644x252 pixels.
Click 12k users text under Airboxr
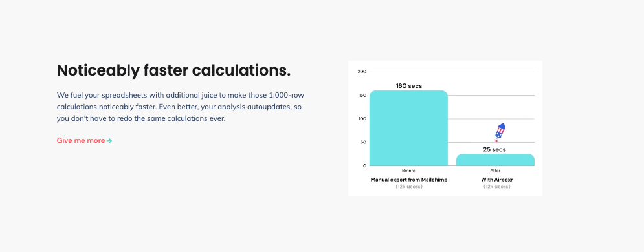pos(497,187)
